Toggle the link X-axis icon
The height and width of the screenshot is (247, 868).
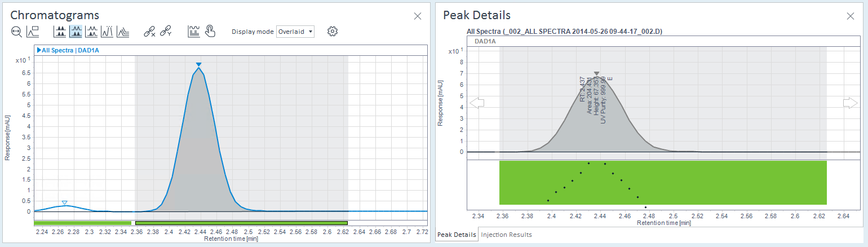(149, 32)
